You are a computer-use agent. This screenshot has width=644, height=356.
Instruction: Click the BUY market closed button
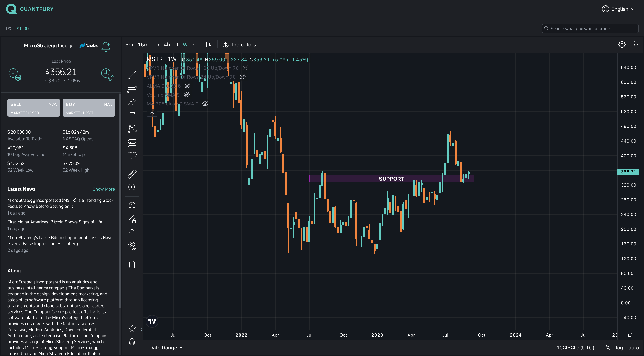(89, 108)
